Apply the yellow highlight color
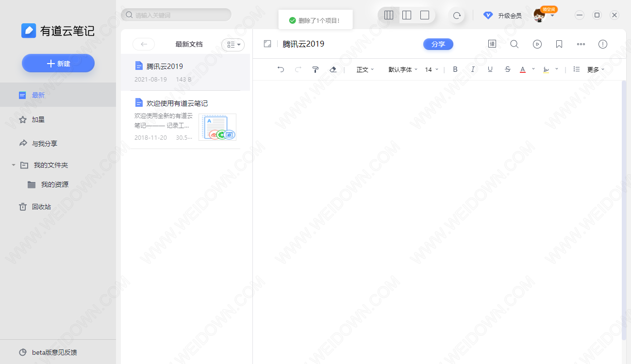Image resolution: width=631 pixels, height=364 pixels. [546, 69]
